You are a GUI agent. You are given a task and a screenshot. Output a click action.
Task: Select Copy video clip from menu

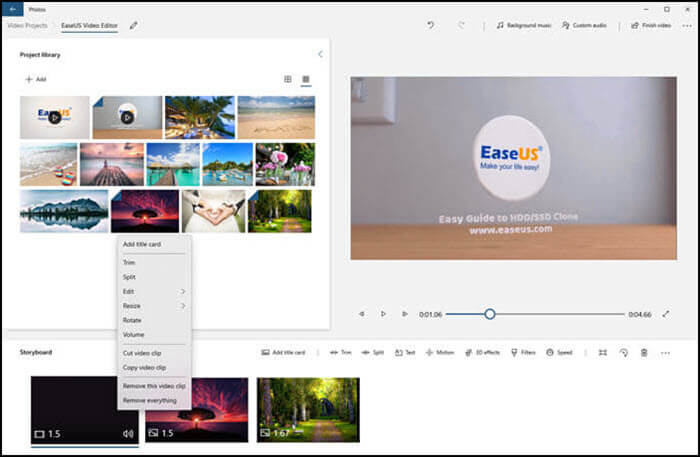pos(146,368)
